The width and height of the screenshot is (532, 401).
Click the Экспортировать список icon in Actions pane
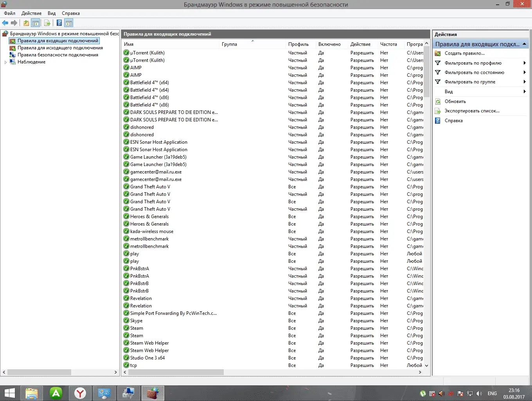click(438, 111)
